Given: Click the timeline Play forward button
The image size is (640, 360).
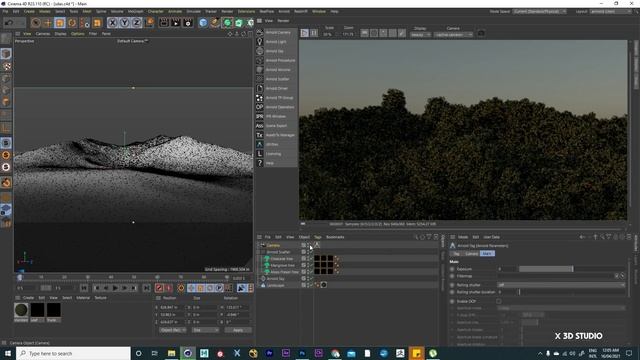Looking at the screenshot, I should (115, 288).
